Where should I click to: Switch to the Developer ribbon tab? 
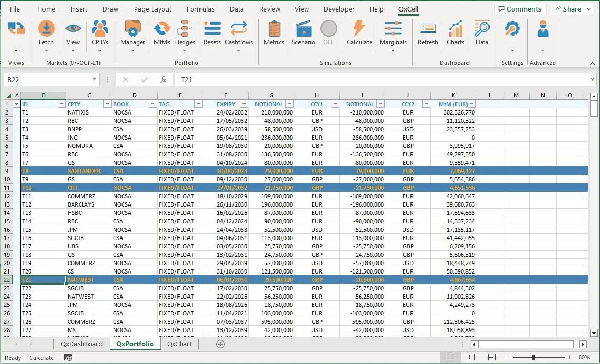tap(339, 9)
